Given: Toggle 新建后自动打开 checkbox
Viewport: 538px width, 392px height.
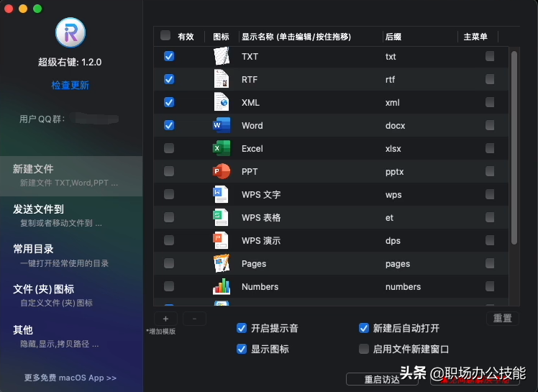Looking at the screenshot, I should pos(364,328).
